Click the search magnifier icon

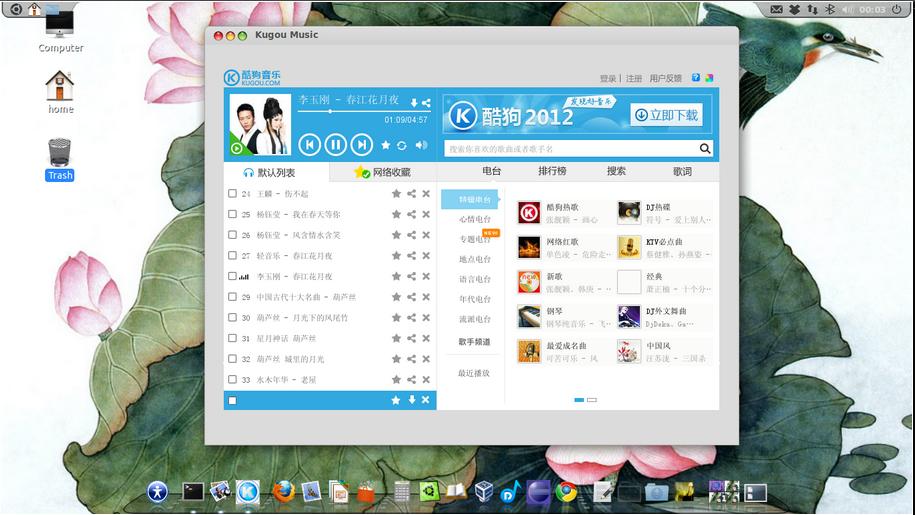tap(705, 149)
